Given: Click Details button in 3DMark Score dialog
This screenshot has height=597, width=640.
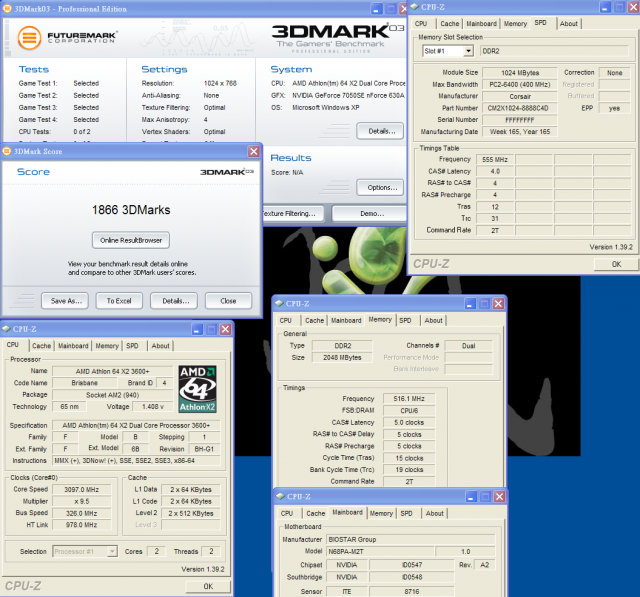Looking at the screenshot, I should pos(176,301).
